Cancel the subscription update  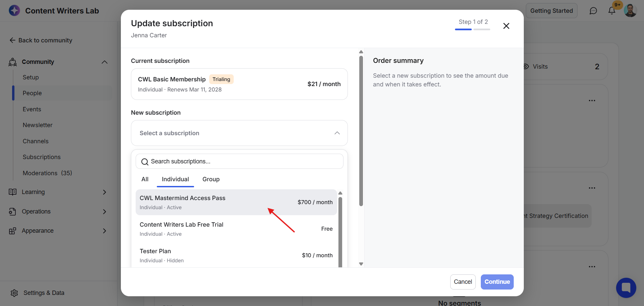coord(463,282)
